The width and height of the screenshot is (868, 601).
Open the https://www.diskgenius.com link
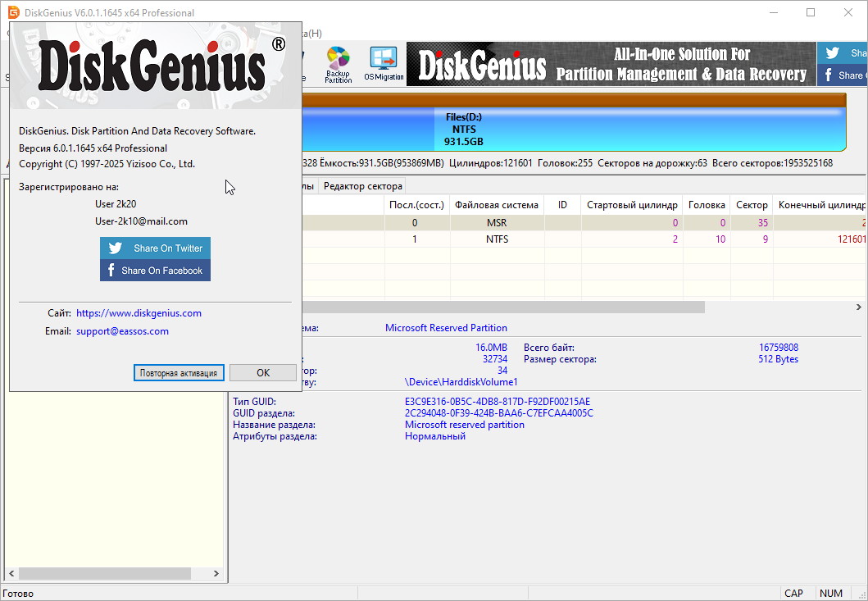pyautogui.click(x=139, y=313)
